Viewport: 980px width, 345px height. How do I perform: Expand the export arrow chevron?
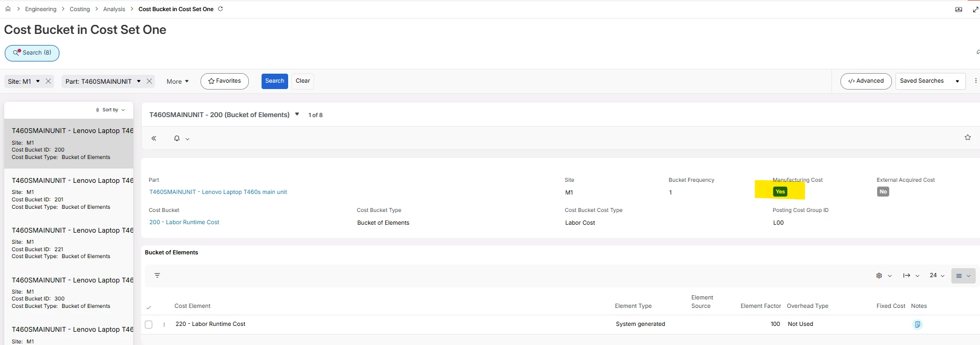(x=917, y=276)
